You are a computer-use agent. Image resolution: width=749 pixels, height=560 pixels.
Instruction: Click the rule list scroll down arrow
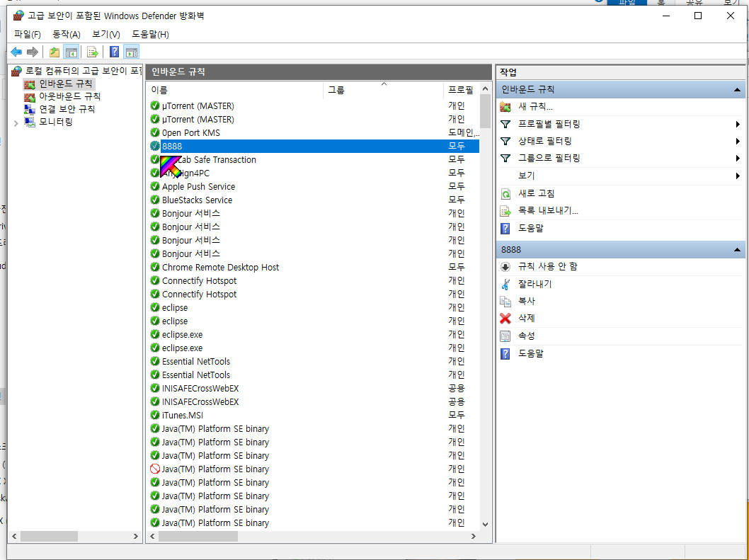pos(486,524)
